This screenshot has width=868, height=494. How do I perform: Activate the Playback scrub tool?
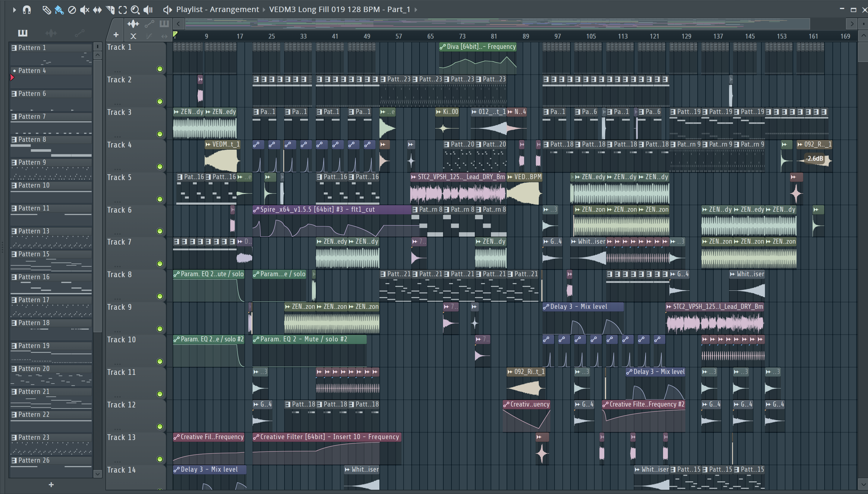pyautogui.click(x=148, y=10)
